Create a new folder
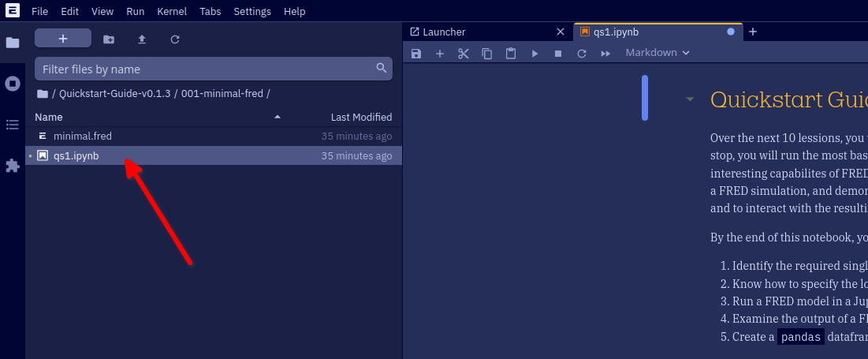The image size is (868, 359). coord(109,39)
